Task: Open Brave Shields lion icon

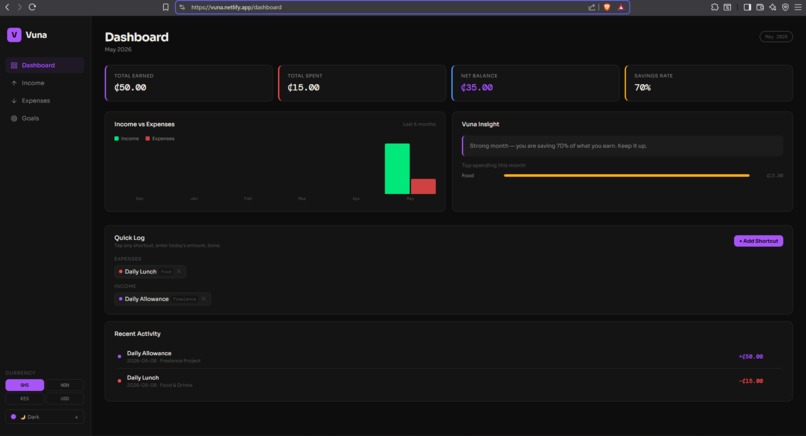Action: pos(607,7)
